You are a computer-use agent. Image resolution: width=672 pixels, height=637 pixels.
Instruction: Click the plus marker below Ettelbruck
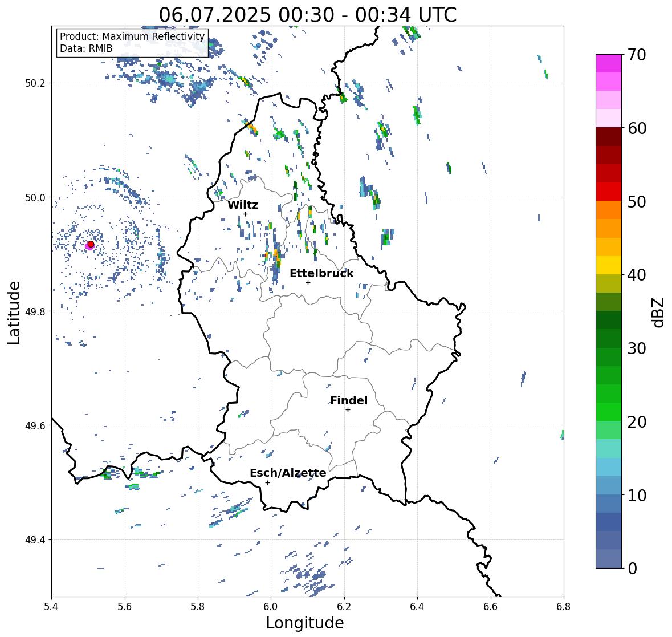tap(308, 282)
